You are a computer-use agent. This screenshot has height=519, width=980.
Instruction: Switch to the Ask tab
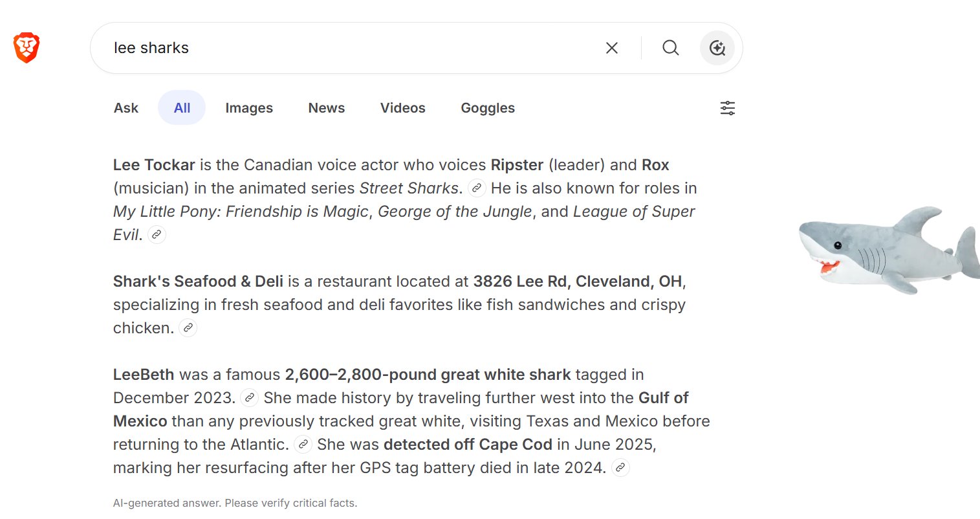(126, 108)
